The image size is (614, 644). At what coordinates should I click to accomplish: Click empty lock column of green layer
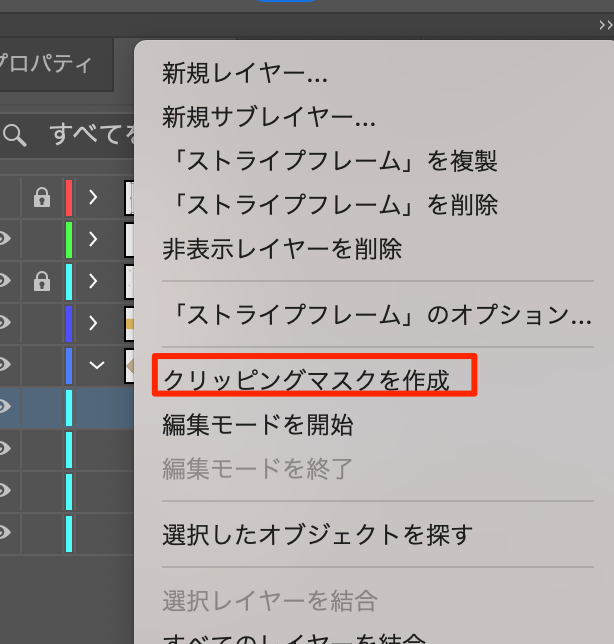(41, 240)
